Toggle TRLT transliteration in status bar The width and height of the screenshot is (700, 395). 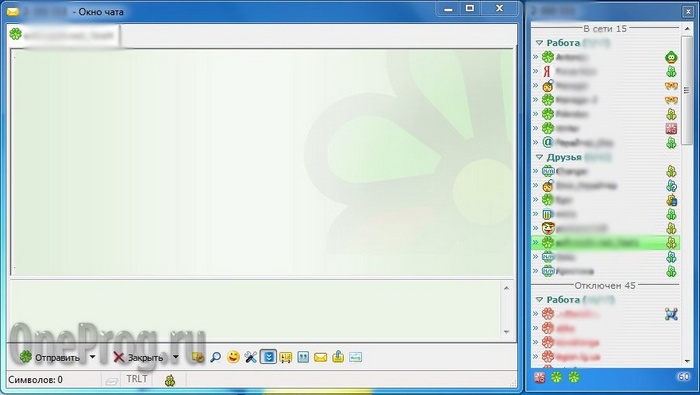click(x=137, y=379)
